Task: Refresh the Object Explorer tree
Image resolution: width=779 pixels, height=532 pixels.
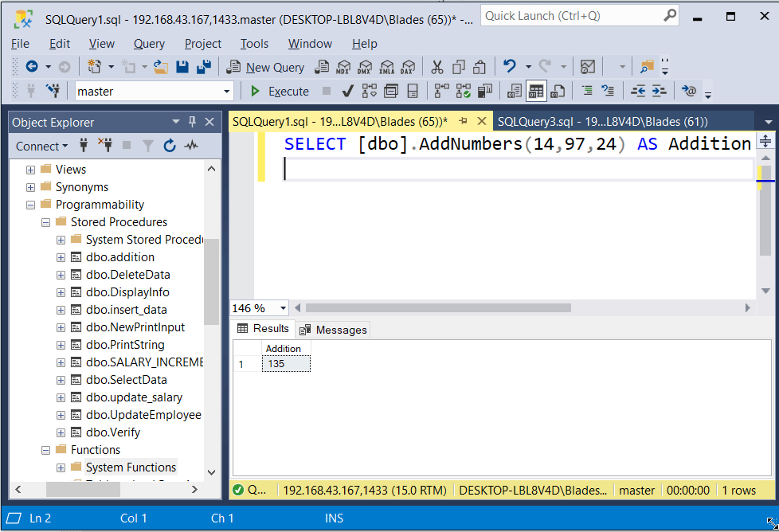Action: click(169, 146)
